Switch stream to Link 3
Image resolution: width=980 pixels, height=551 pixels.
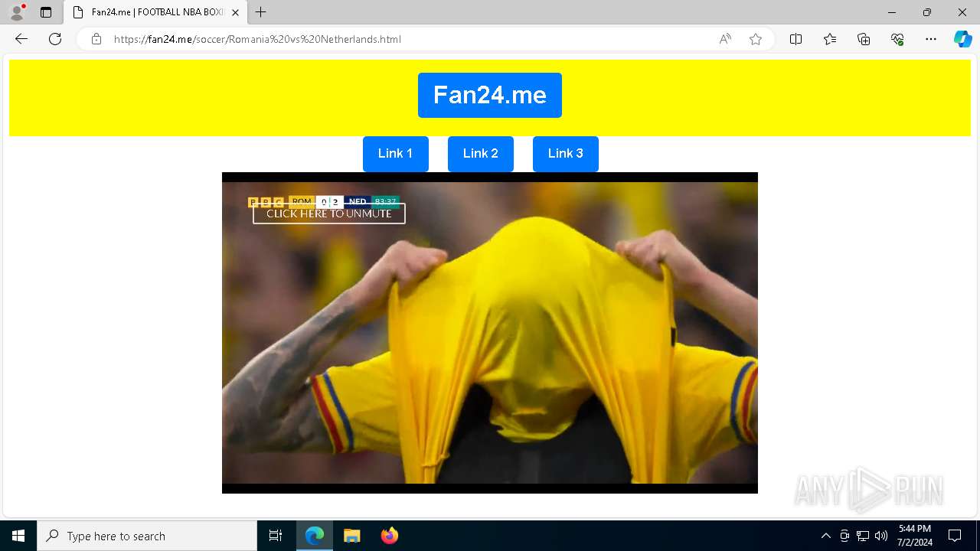[566, 154]
